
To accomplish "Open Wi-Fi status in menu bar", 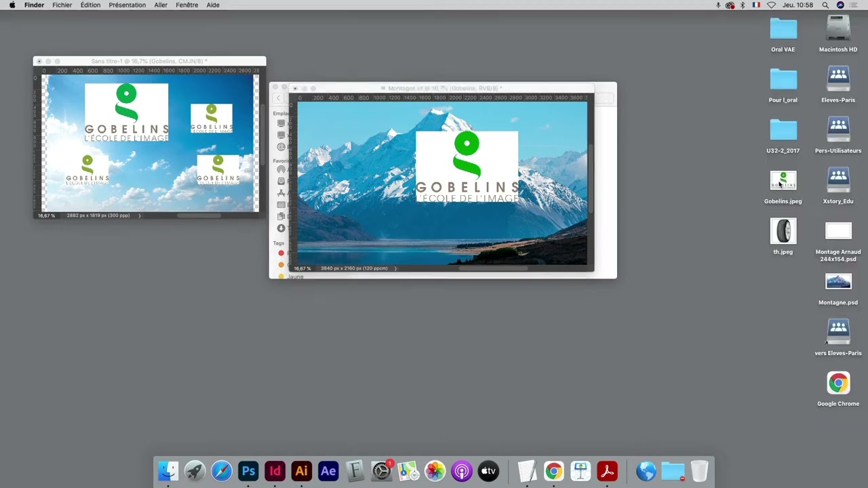I will (771, 5).
